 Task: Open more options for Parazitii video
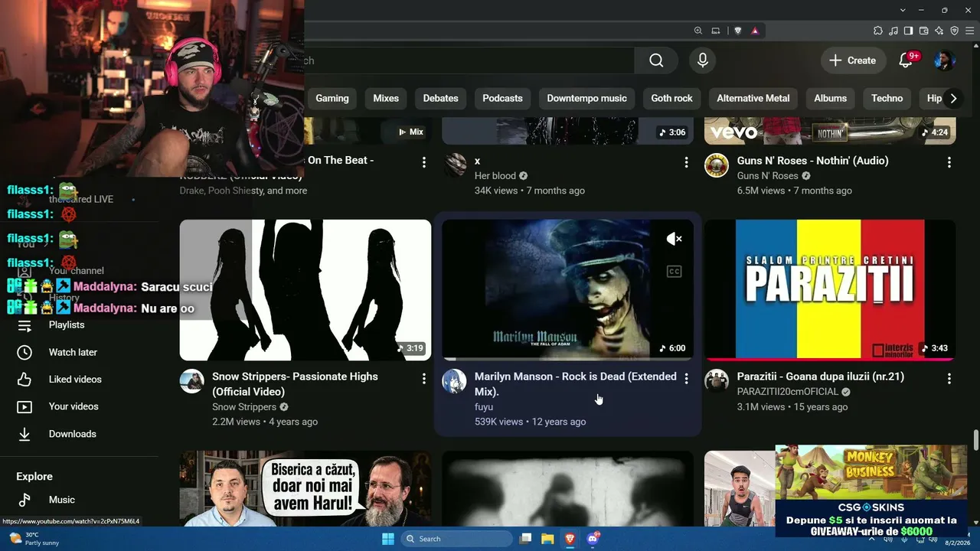tap(949, 378)
